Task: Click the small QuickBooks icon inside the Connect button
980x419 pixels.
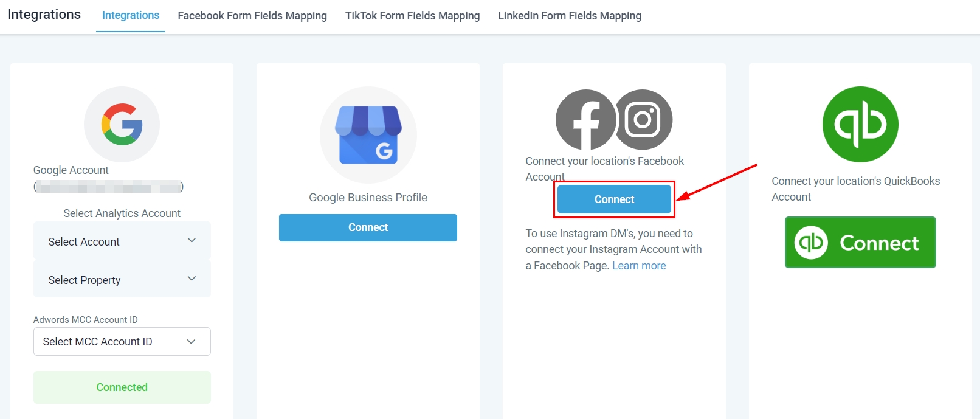Action: point(811,243)
